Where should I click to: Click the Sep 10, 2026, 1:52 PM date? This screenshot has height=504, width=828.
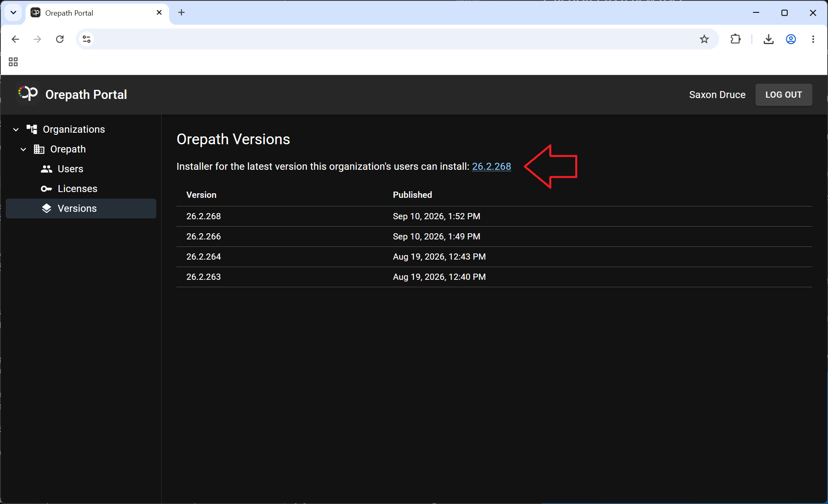[436, 216]
